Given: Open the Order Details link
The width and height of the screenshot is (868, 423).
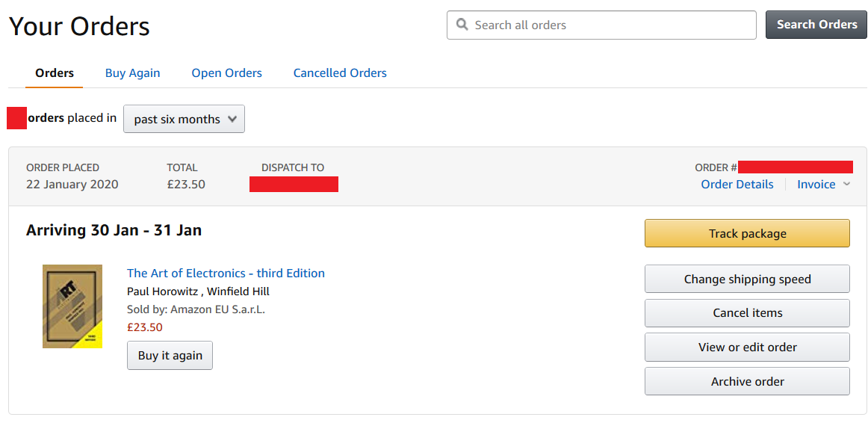Looking at the screenshot, I should pyautogui.click(x=737, y=185).
